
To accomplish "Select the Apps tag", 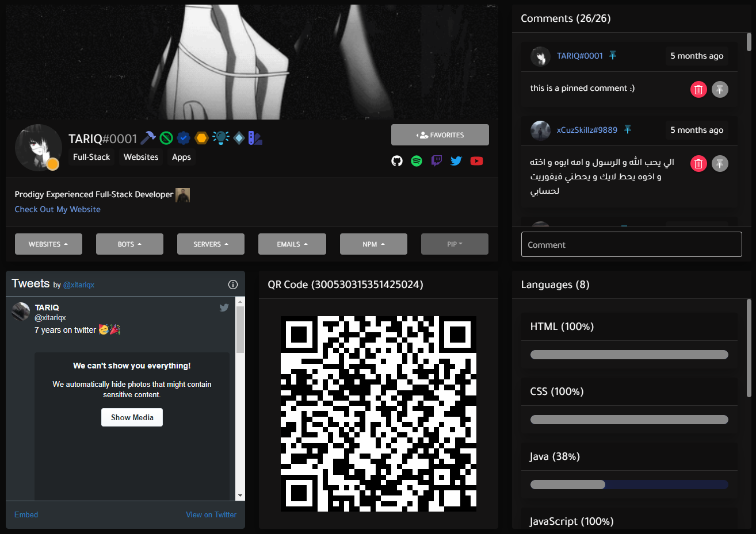I will click(181, 157).
